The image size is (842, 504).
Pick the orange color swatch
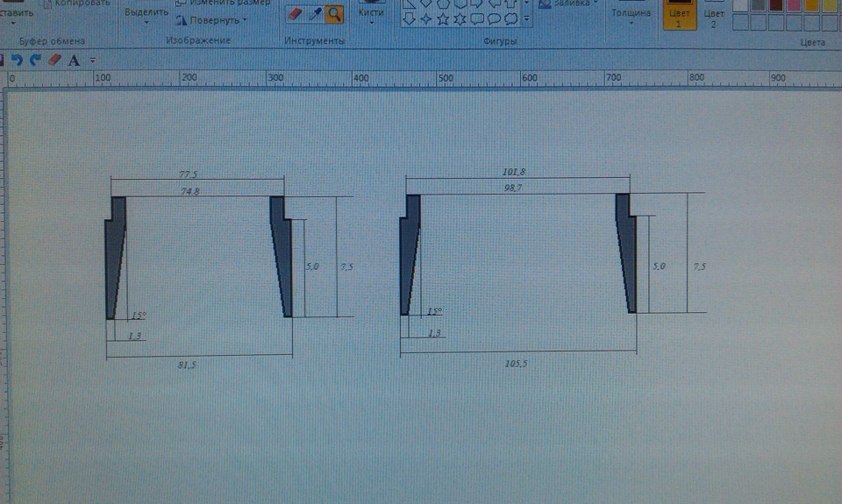[x=812, y=5]
